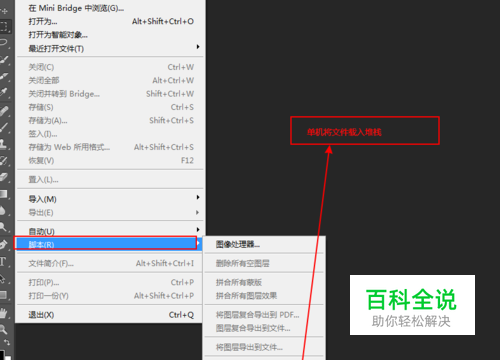Select the Rectangle shape tool
The image size is (500, 360).
pyautogui.click(x=4, y=294)
